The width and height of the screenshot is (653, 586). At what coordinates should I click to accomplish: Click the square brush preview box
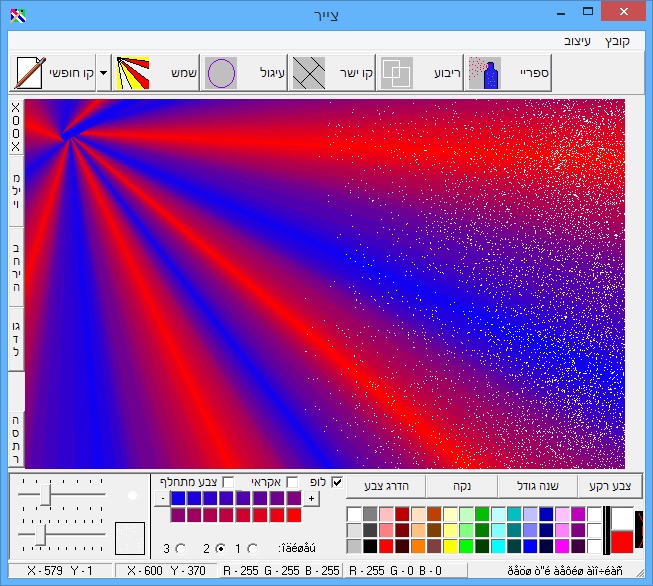click(x=130, y=538)
